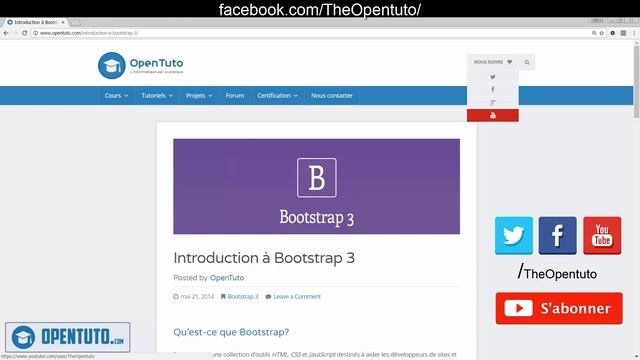The width and height of the screenshot is (640, 360).
Task: Click the S'abonner subscribe button
Action: click(559, 308)
